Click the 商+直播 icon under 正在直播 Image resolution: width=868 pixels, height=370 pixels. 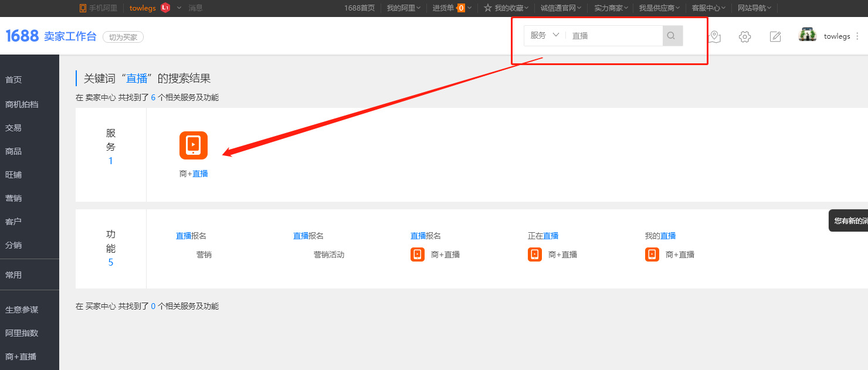[535, 254]
